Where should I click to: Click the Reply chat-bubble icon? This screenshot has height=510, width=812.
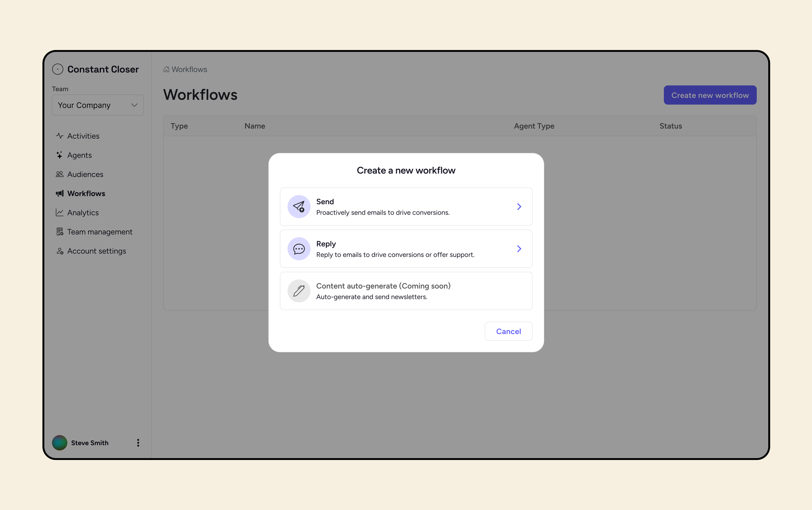tap(299, 249)
